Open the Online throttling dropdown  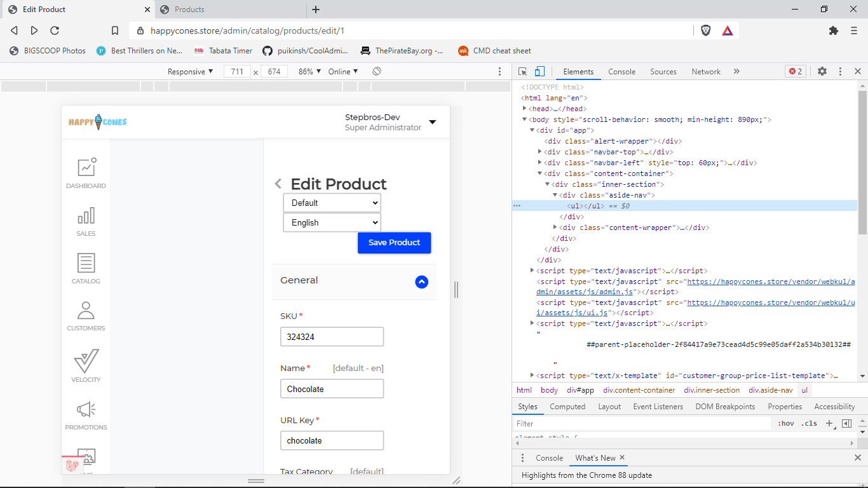click(x=343, y=72)
